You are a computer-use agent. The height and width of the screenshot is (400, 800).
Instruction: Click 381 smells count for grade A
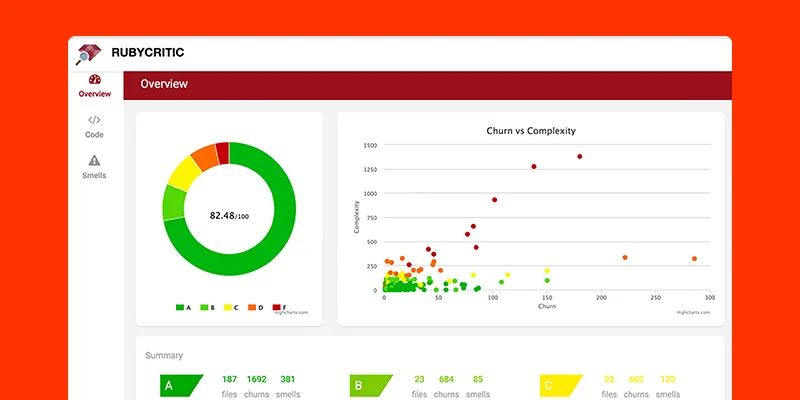pos(288,379)
